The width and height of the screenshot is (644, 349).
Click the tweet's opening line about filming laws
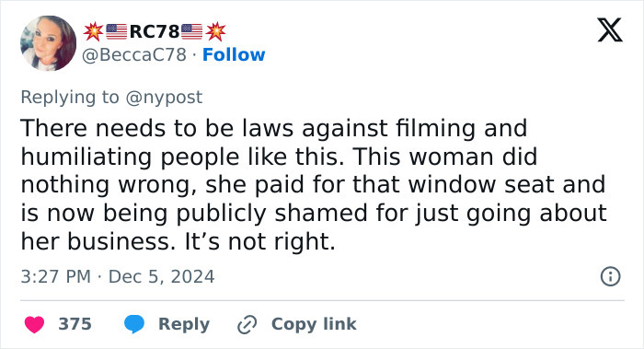pos(274,128)
